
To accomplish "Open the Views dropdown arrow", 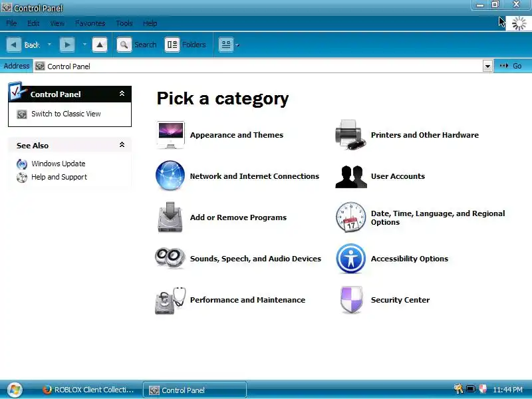I will click(x=237, y=45).
